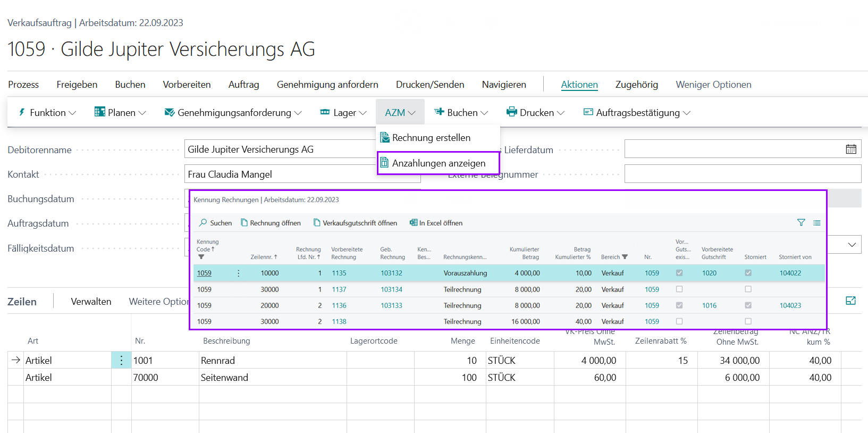The image size is (868, 433).
Task: Open Vorbereitete Gutschrift 1020 link
Action: pyautogui.click(x=709, y=273)
